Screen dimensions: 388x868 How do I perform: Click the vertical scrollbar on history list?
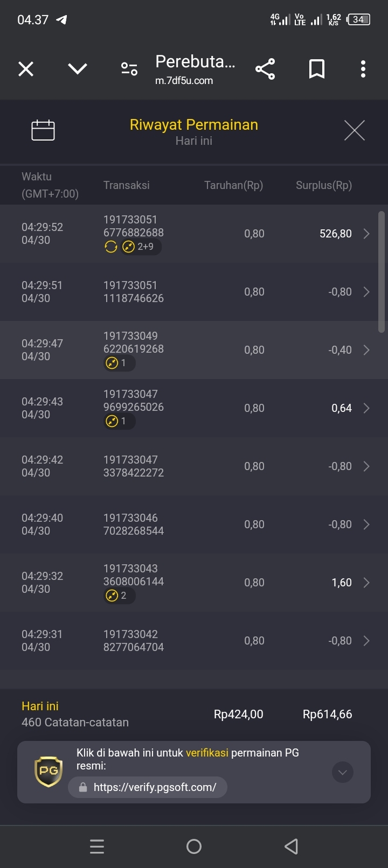click(382, 272)
